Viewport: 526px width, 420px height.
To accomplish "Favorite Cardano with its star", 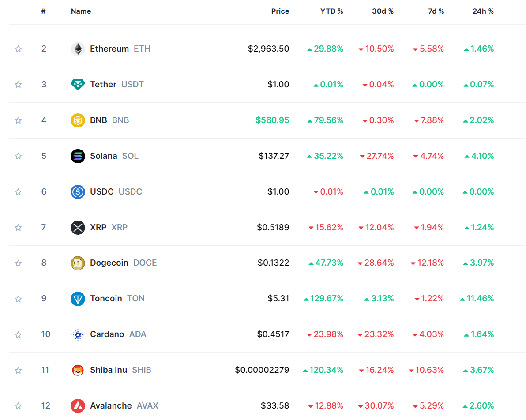I will point(18,334).
